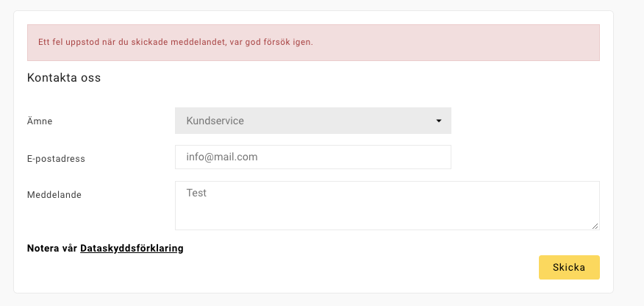This screenshot has height=306, width=644.
Task: Click the Kontakta oss heading
Action: [x=64, y=77]
